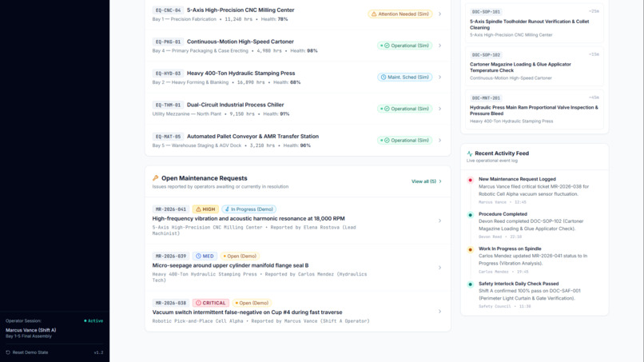The image size is (644, 362).
Task: Click teal dot for Safety Interlock Daily Check
Action: (x=471, y=284)
